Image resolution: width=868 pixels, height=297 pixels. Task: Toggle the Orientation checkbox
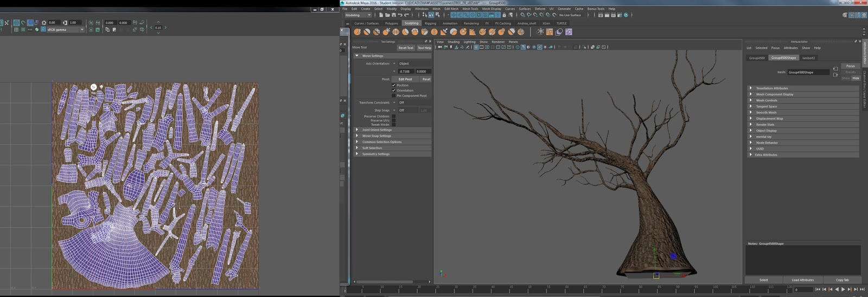click(393, 91)
